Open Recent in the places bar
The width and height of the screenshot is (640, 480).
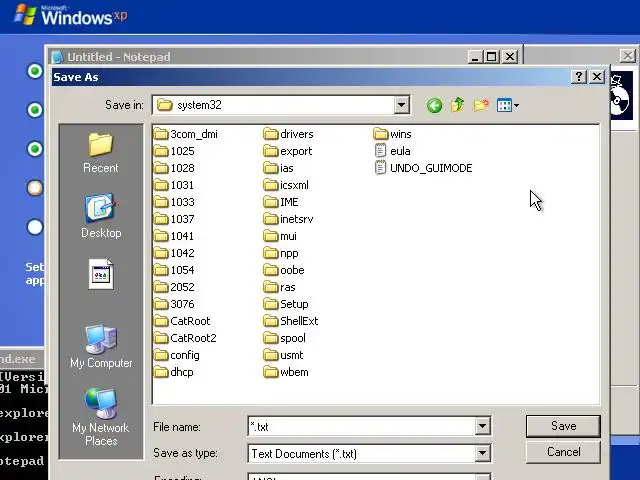[101, 153]
